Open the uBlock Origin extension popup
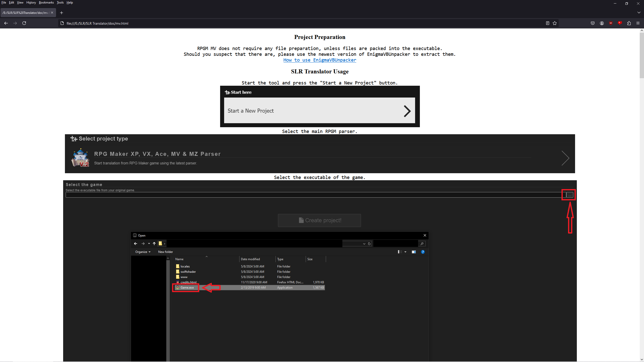Image resolution: width=644 pixels, height=362 pixels. point(611,23)
